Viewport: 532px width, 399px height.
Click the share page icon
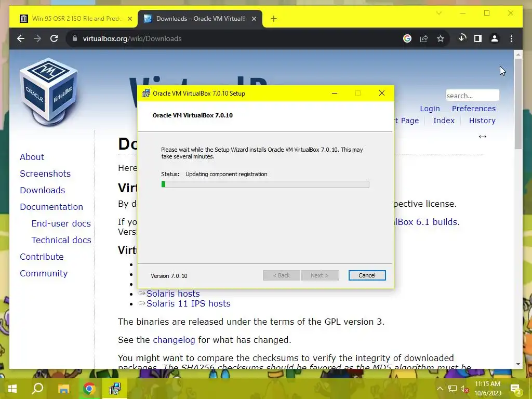(424, 38)
